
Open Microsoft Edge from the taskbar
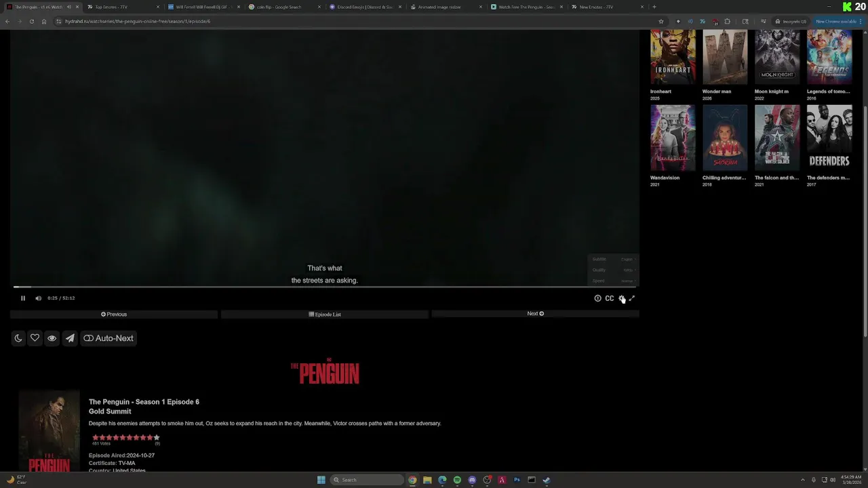[x=442, y=480]
